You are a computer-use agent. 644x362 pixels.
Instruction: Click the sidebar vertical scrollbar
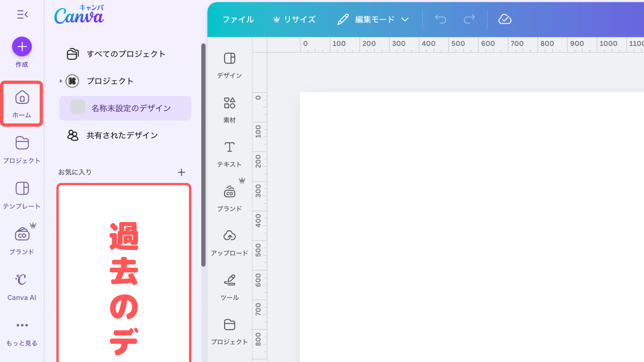pos(203,155)
